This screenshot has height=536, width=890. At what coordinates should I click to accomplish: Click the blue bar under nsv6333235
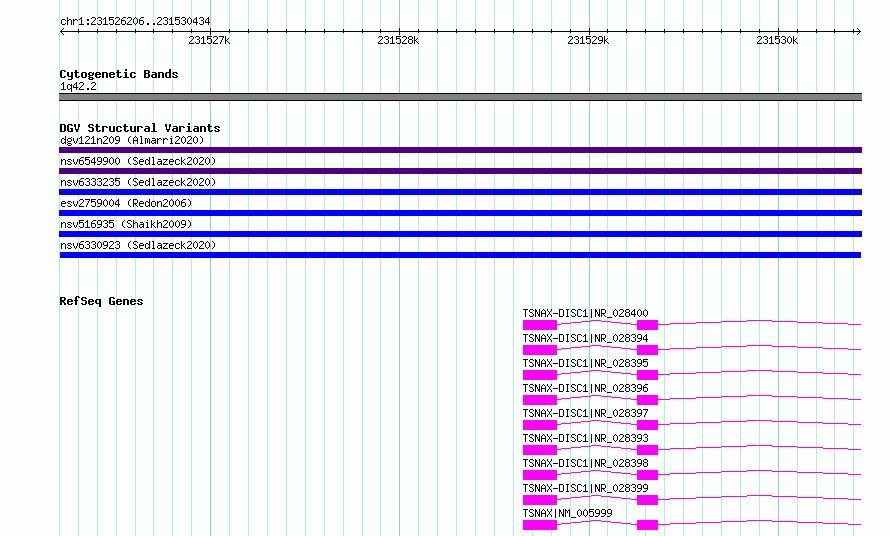(460, 192)
